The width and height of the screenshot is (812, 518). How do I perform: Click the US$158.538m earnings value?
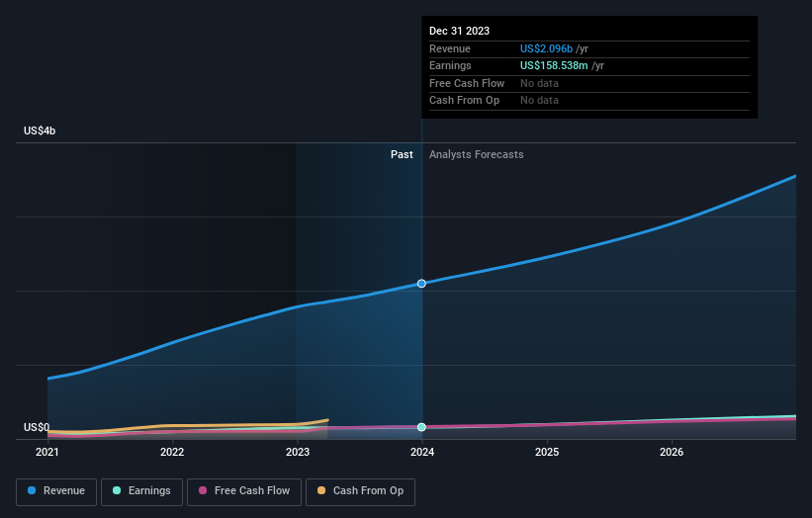[554, 65]
